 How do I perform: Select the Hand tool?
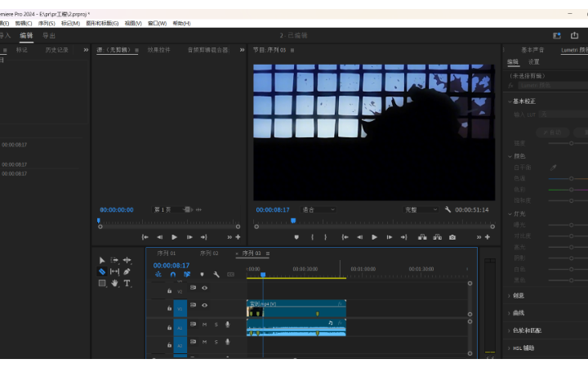(114, 283)
